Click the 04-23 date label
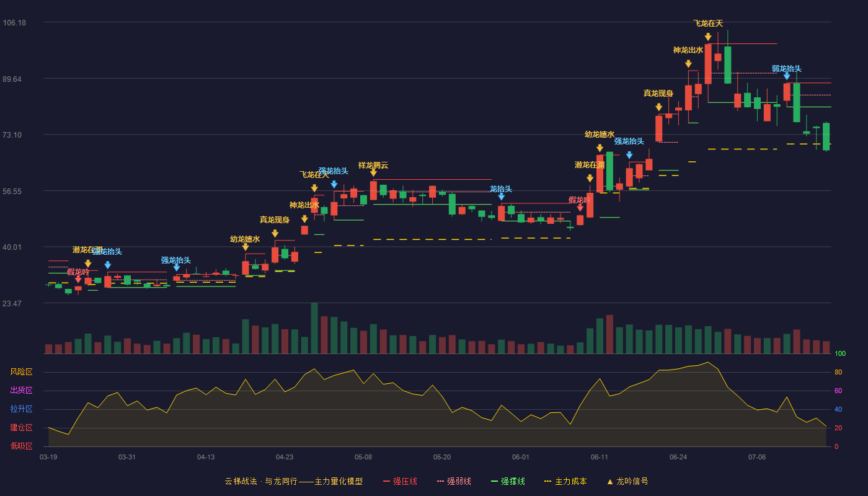This screenshot has height=496, width=868. coord(285,457)
